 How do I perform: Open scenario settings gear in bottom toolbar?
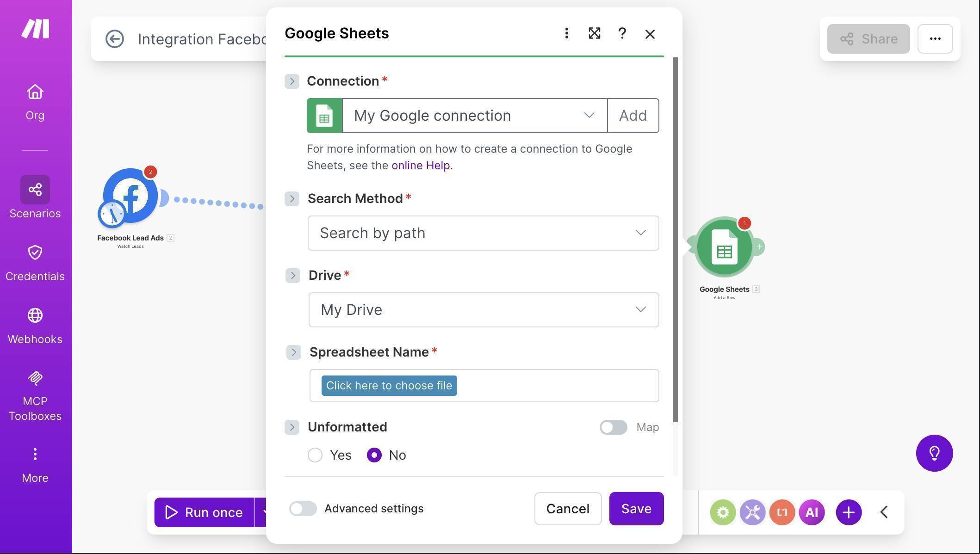click(722, 512)
